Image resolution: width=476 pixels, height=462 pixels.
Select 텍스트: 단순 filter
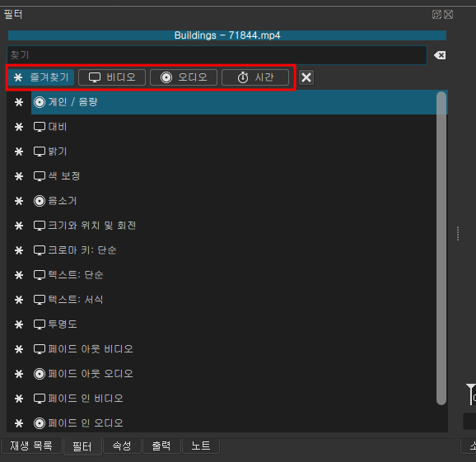coord(239,275)
